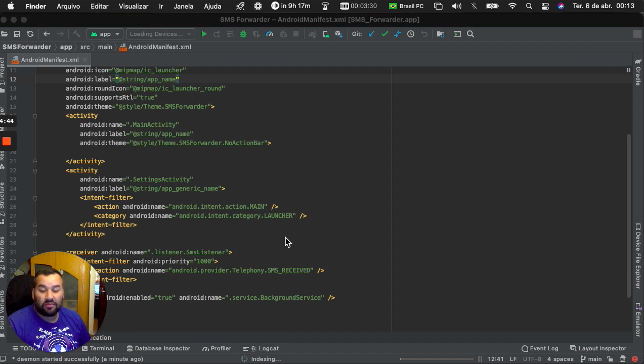The width and height of the screenshot is (644, 364).
Task: Click the editor vertical scrollbar
Action: [629, 215]
